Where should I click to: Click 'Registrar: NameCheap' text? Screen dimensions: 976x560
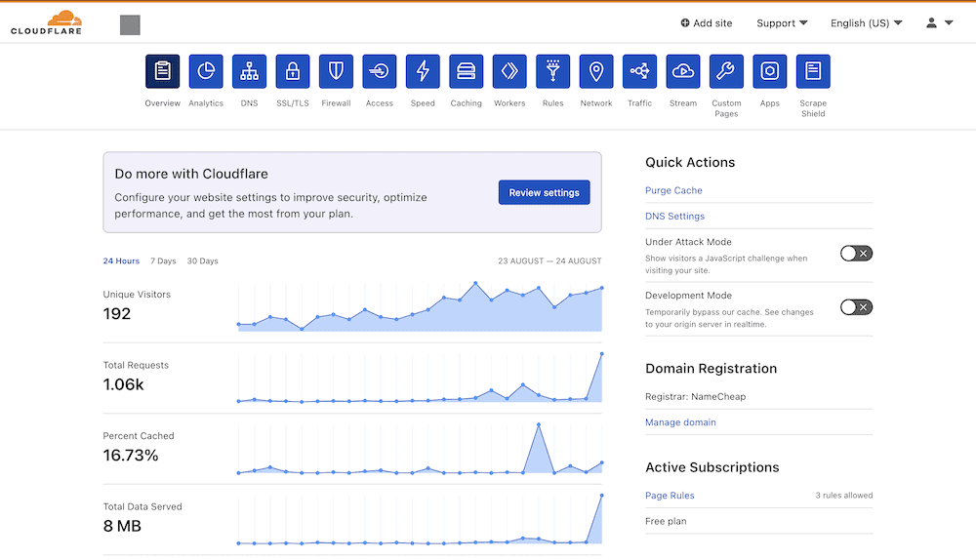(x=695, y=396)
